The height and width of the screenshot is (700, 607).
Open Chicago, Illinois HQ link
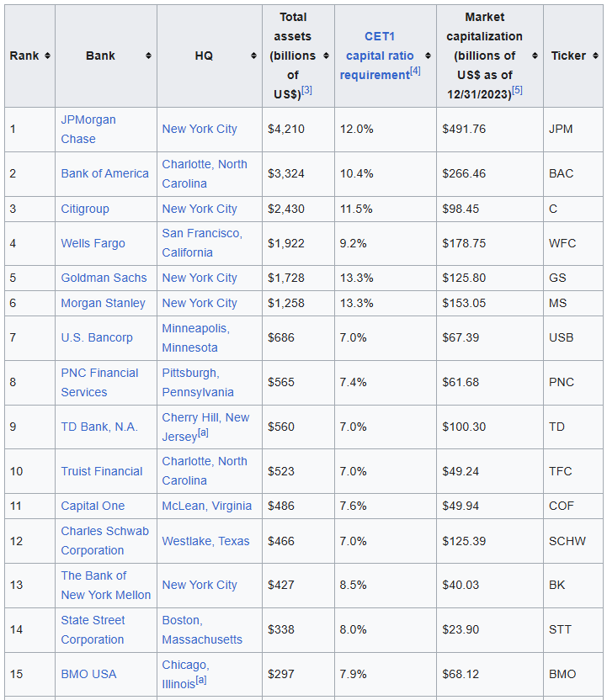point(186,674)
